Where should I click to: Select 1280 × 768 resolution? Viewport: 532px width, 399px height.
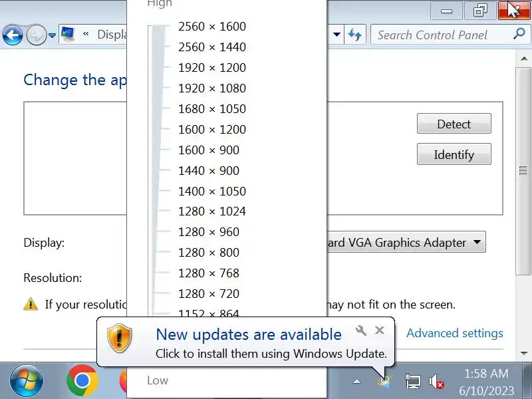tap(209, 273)
